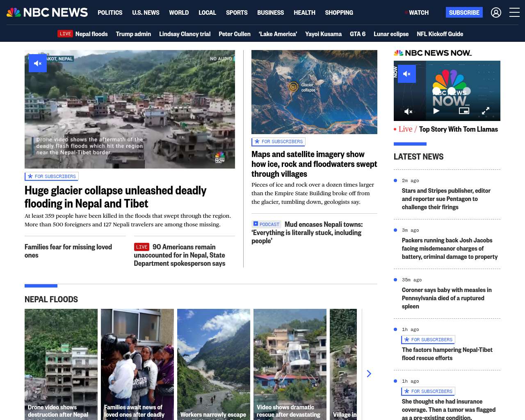This screenshot has width=525, height=420.
Task: Open the hamburger menu in the header
Action: click(x=514, y=12)
